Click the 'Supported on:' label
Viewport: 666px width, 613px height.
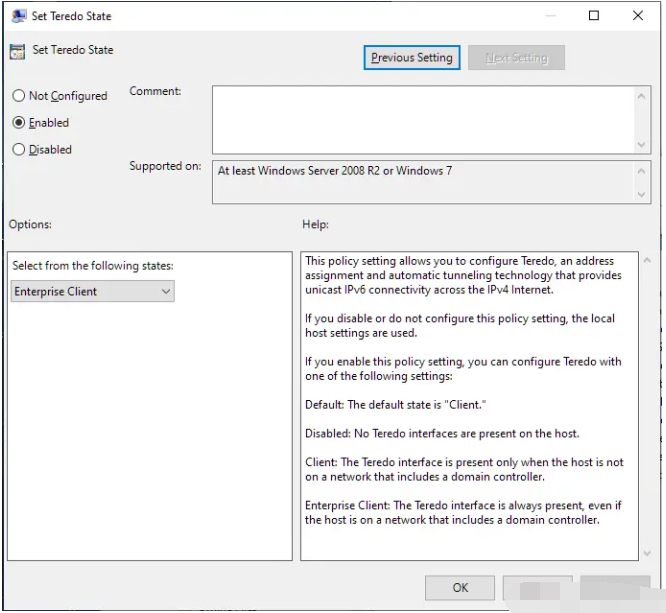[x=165, y=166]
